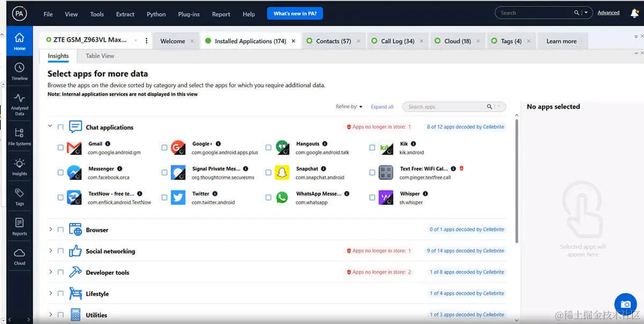
Task: Open the Home sidebar icon
Action: coord(19,41)
